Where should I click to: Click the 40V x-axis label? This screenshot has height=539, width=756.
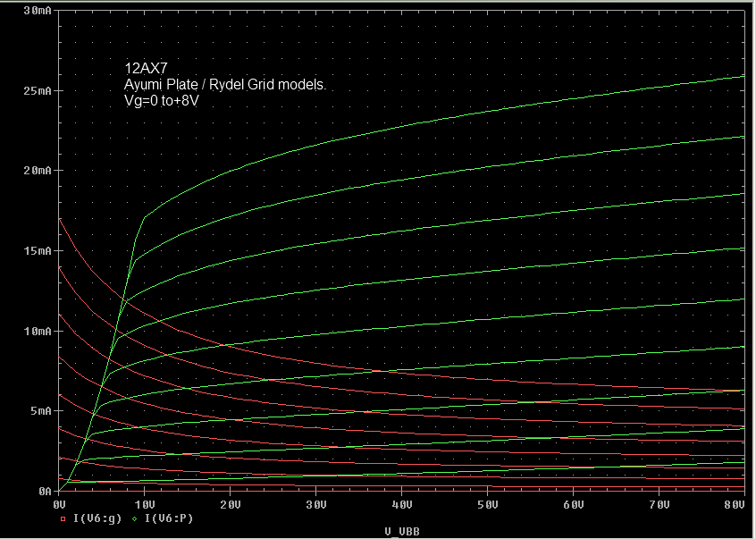402,505
